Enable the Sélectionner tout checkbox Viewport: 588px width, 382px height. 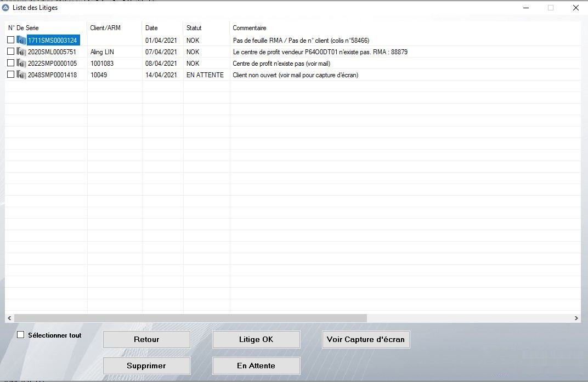(x=21, y=335)
